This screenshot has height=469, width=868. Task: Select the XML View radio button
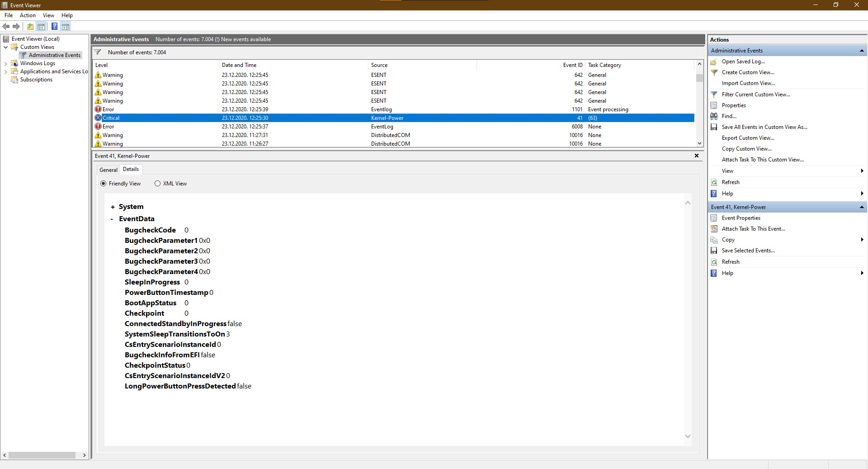pyautogui.click(x=157, y=184)
